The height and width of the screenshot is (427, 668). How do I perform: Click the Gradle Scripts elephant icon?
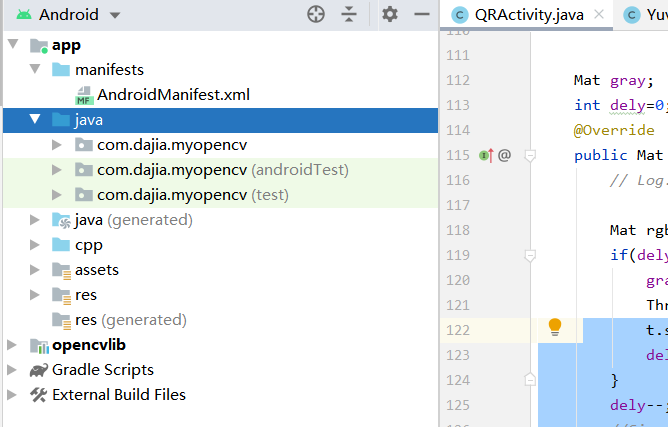point(39,370)
